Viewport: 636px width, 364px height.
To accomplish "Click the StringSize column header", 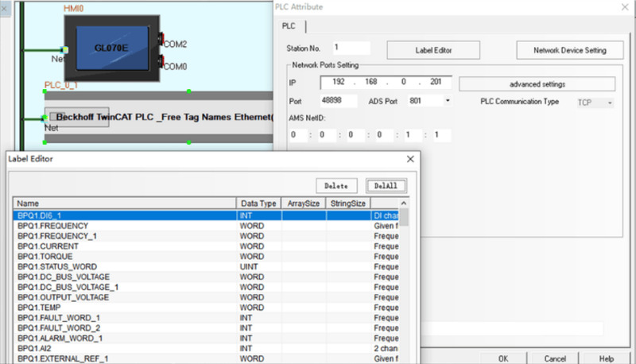I will click(348, 203).
